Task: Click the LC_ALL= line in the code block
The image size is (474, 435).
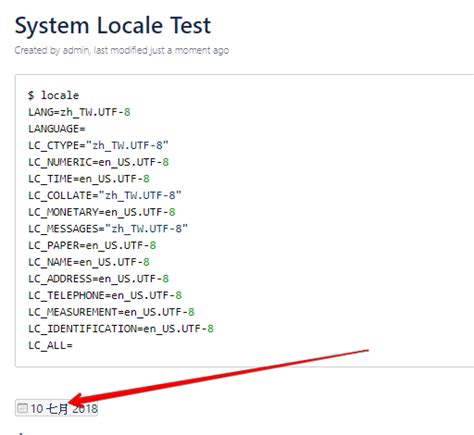Action: coord(50,345)
